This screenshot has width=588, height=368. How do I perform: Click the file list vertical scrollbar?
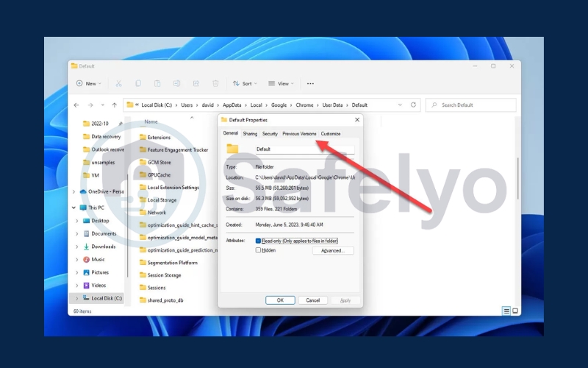tap(518, 178)
